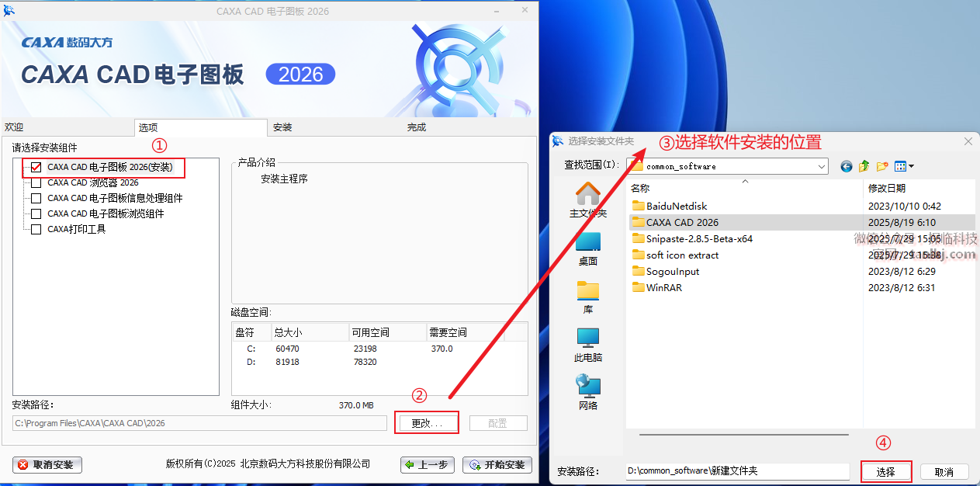Enable CAXA CAD 电子图板信息处理组件 checkbox
980x486 pixels.
click(36, 198)
